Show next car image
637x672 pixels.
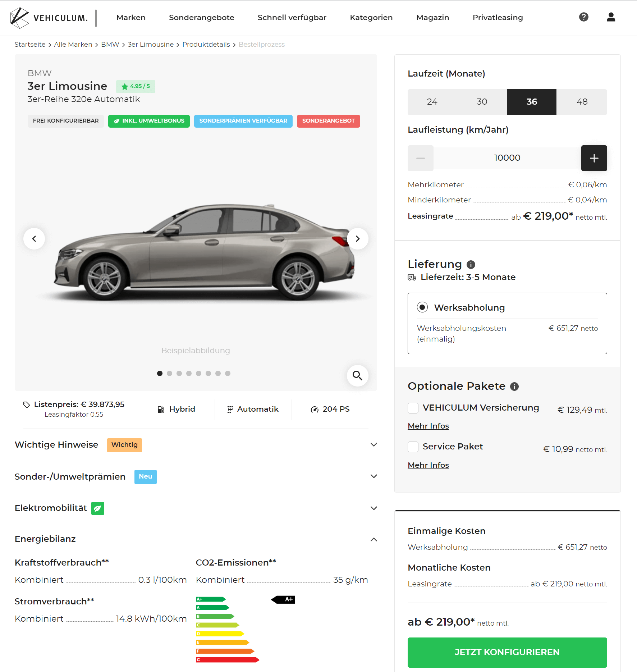coord(358,239)
